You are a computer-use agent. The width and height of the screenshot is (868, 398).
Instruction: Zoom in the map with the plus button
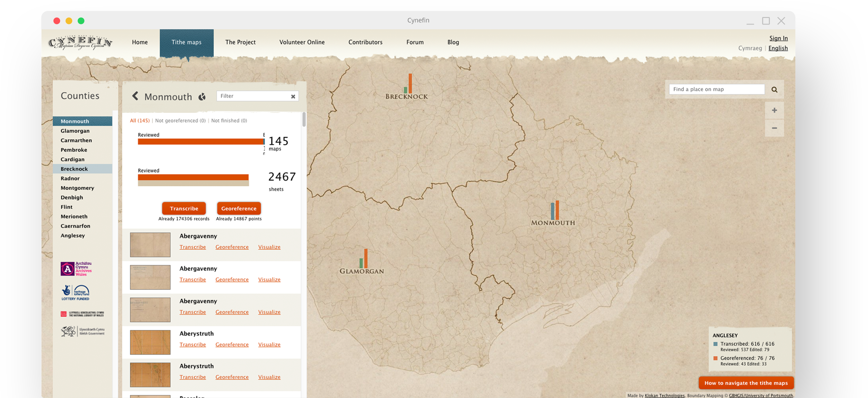point(774,110)
